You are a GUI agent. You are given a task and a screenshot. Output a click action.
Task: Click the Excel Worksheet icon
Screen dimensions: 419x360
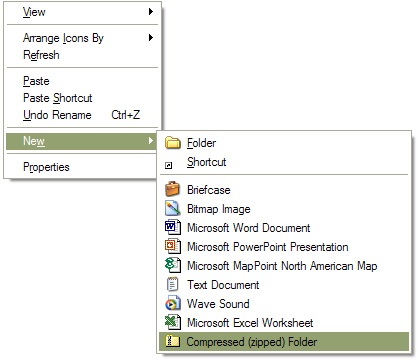pos(173,322)
